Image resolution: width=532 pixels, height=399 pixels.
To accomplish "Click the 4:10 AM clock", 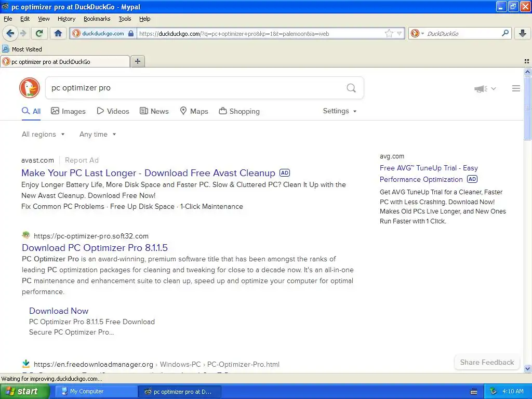I will point(513,391).
